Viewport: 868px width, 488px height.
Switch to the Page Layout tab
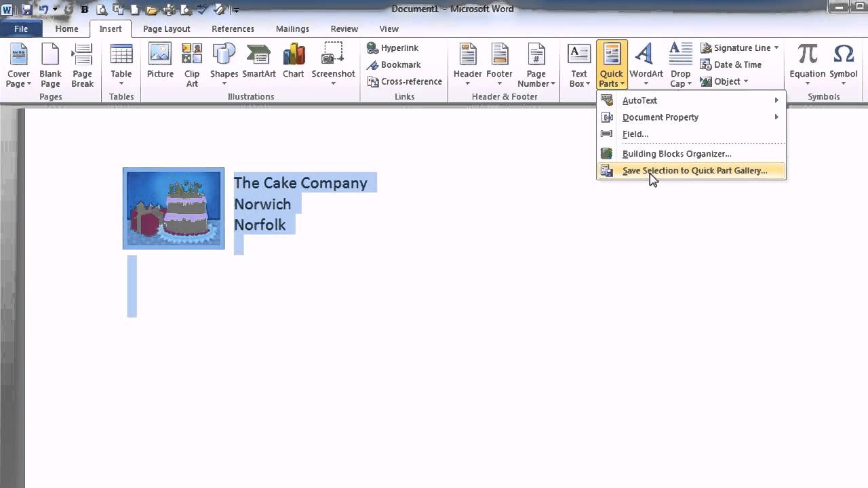[166, 29]
